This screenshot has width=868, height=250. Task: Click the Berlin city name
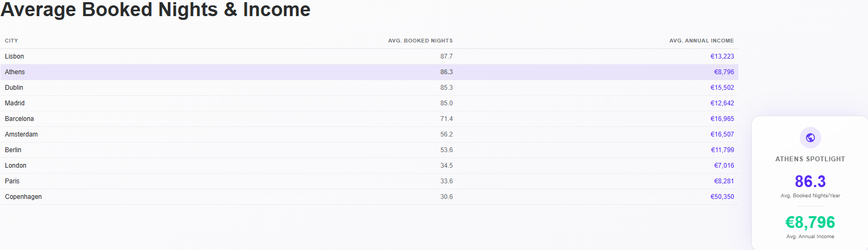click(x=13, y=150)
